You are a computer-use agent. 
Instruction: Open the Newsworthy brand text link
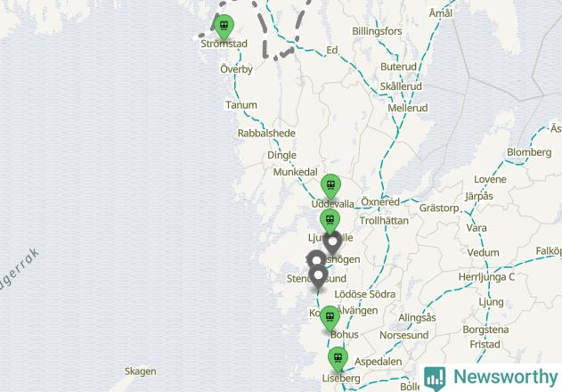tap(506, 377)
